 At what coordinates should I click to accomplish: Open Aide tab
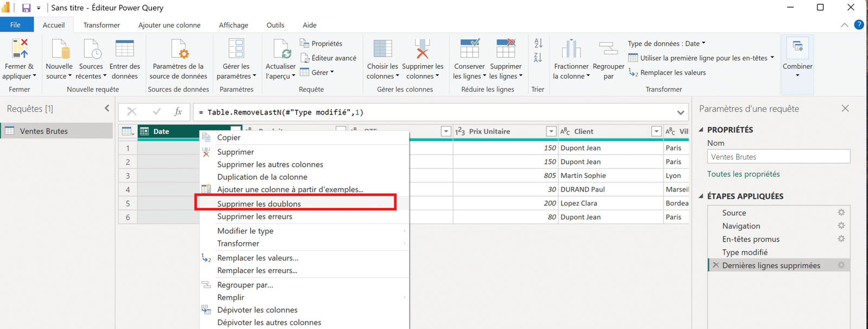(x=310, y=25)
